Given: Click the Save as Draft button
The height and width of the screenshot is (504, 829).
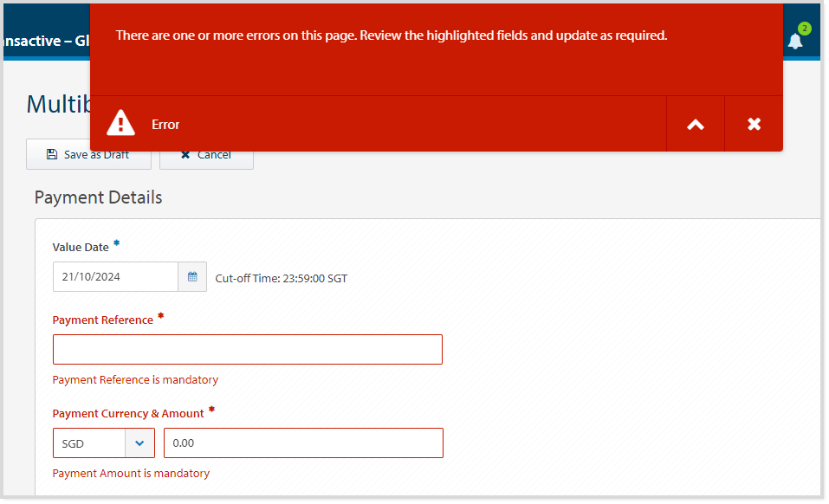Looking at the screenshot, I should (x=88, y=154).
